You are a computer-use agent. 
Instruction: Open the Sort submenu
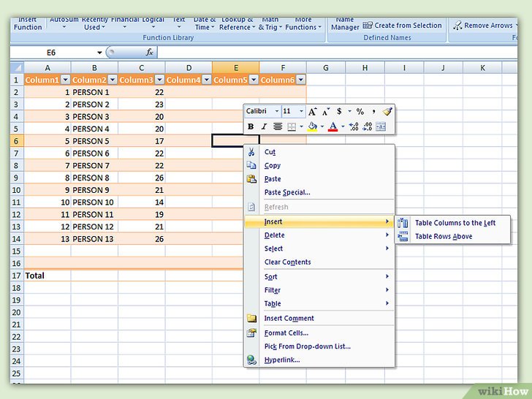(x=319, y=276)
